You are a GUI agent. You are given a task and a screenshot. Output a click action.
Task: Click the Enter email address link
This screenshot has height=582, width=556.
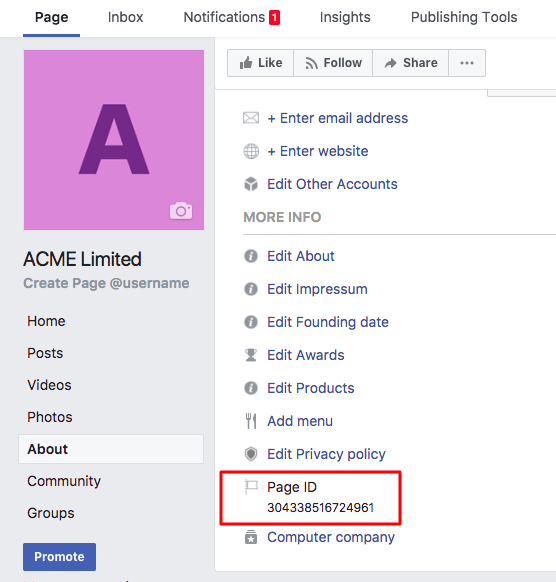click(x=338, y=118)
